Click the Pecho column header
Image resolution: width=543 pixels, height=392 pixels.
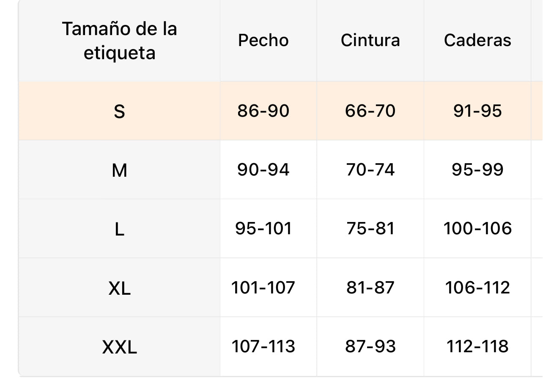(x=263, y=40)
